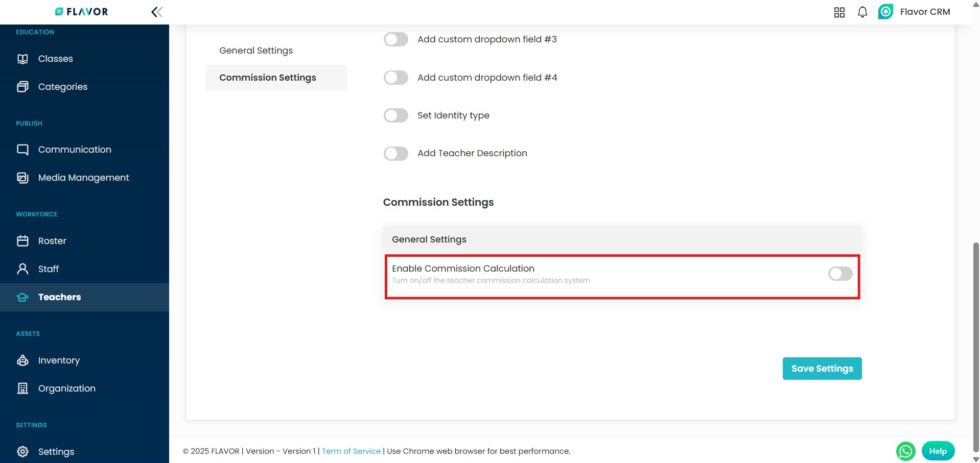
Task: Turn on Enable Commission Calculation
Action: point(840,274)
